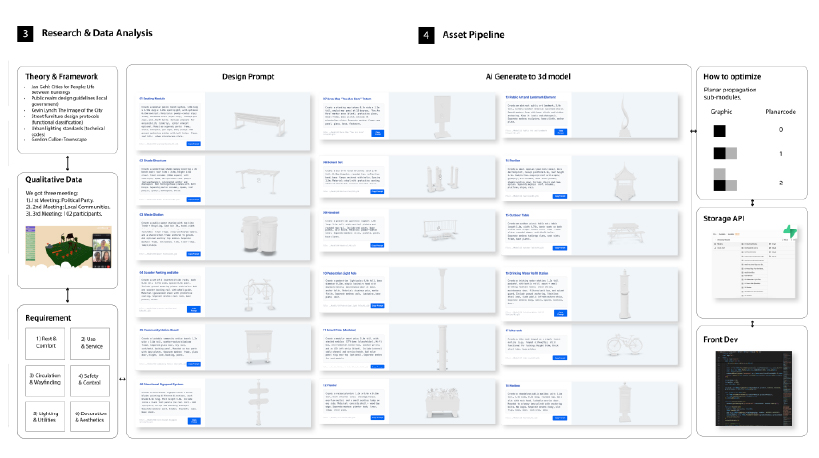Click blue button in the waste bins card
The width and height of the screenshot is (819, 458).
tap(193, 254)
